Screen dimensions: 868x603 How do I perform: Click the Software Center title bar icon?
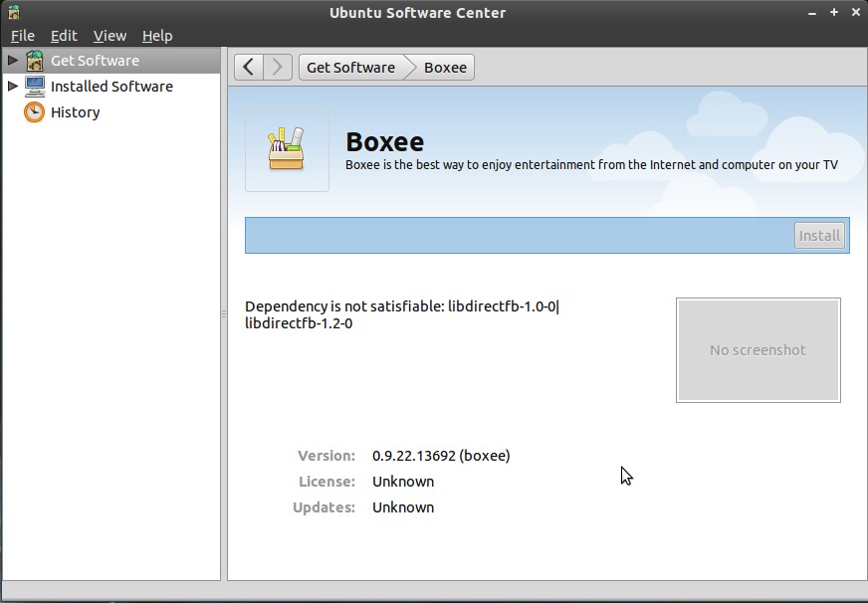click(x=14, y=12)
